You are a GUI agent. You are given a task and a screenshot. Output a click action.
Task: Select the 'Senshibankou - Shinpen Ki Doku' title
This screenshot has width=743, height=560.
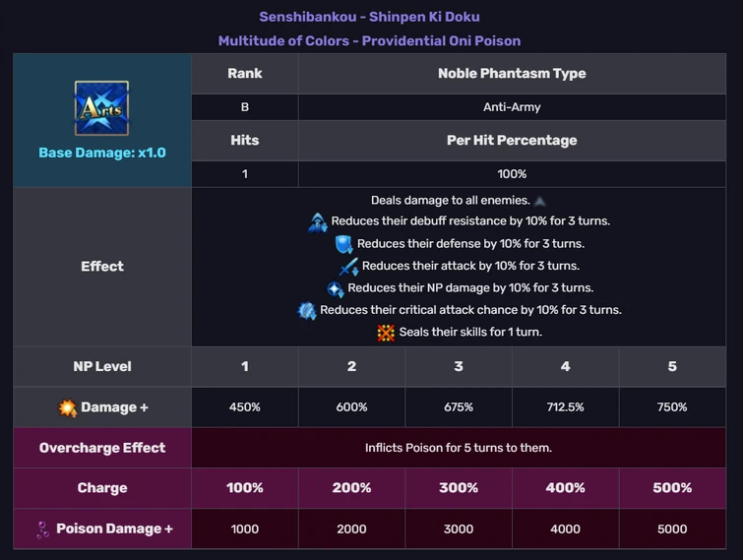(x=369, y=17)
